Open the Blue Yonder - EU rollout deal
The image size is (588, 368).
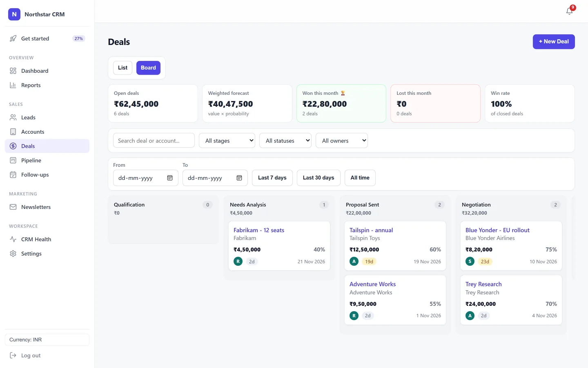pyautogui.click(x=497, y=230)
